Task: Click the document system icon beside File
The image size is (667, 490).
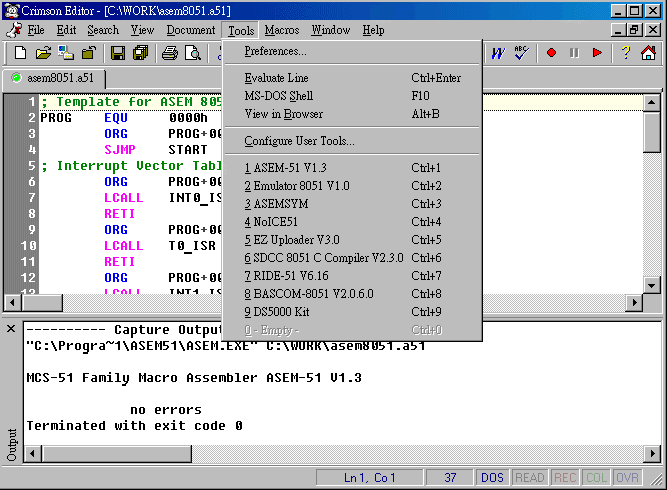Action: (14, 30)
